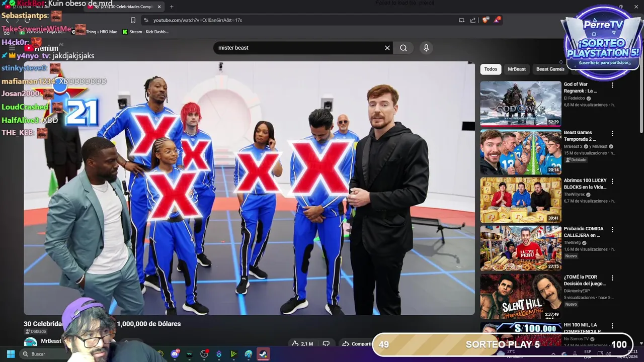Open OBS Studio from the taskbar

[x=204, y=354]
